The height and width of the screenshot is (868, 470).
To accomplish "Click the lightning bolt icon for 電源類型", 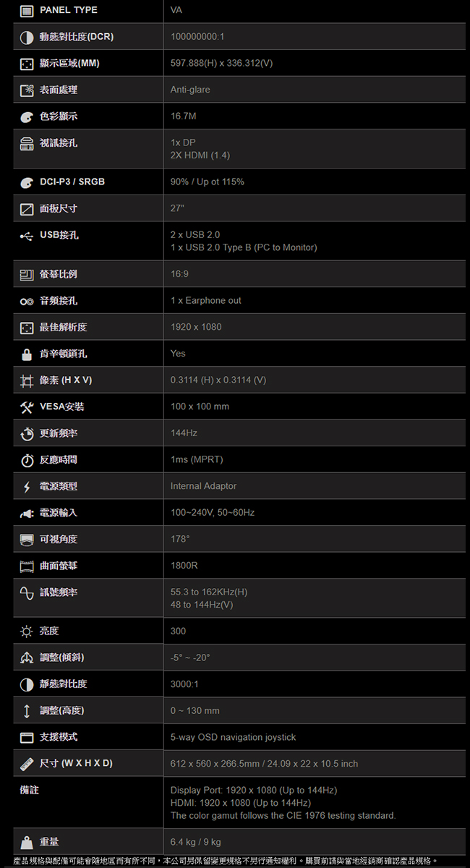I will point(27,486).
